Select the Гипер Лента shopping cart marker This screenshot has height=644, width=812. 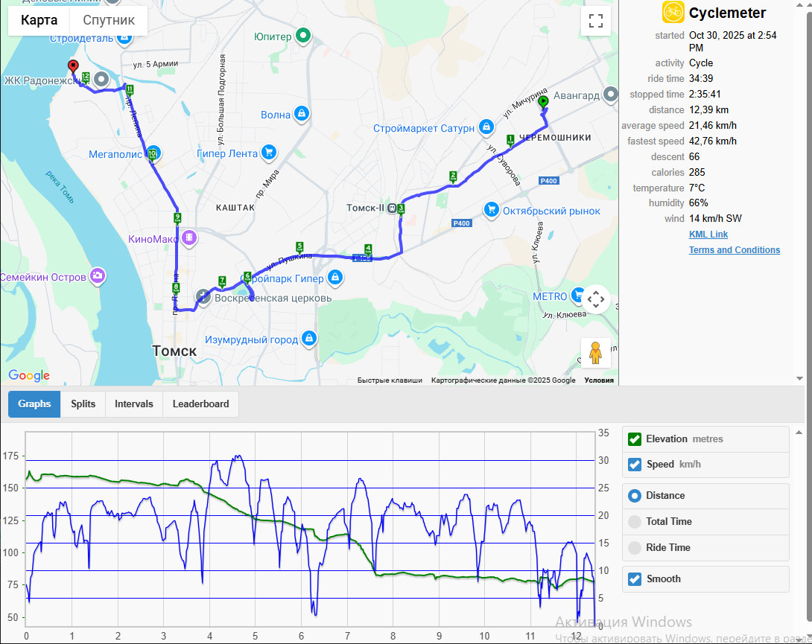pyautogui.click(x=268, y=152)
